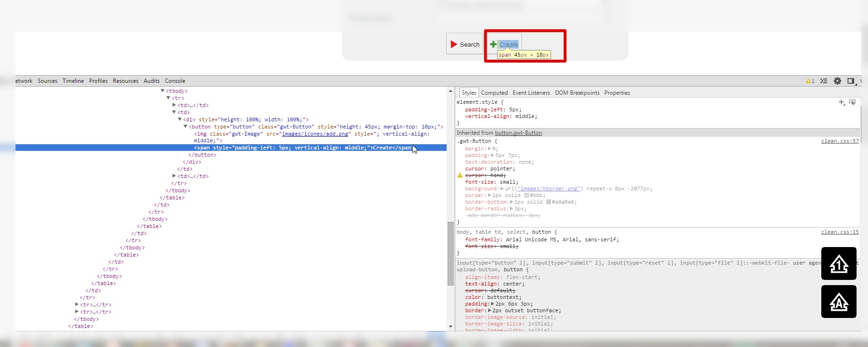Open the Audits panel tab
The width and height of the screenshot is (868, 347).
coord(152,81)
